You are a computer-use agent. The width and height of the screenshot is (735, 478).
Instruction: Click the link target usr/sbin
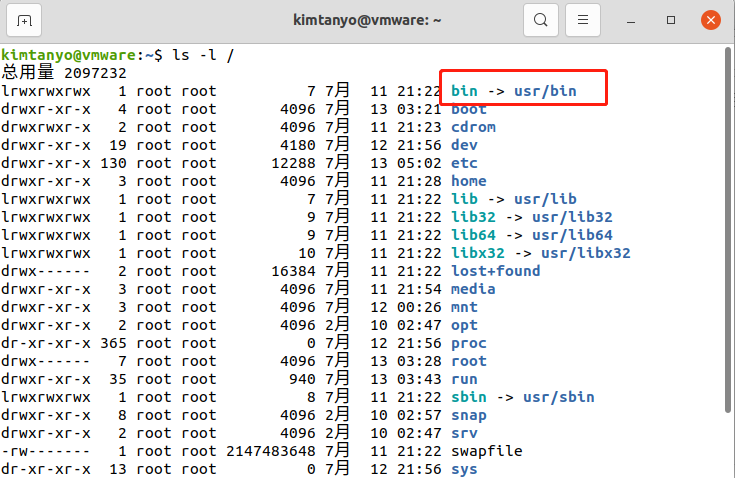559,397
